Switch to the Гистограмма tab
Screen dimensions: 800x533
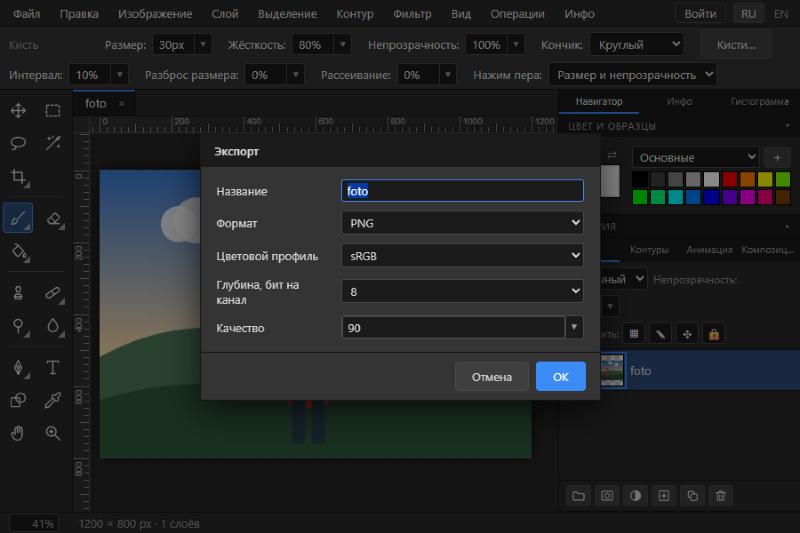(x=760, y=101)
